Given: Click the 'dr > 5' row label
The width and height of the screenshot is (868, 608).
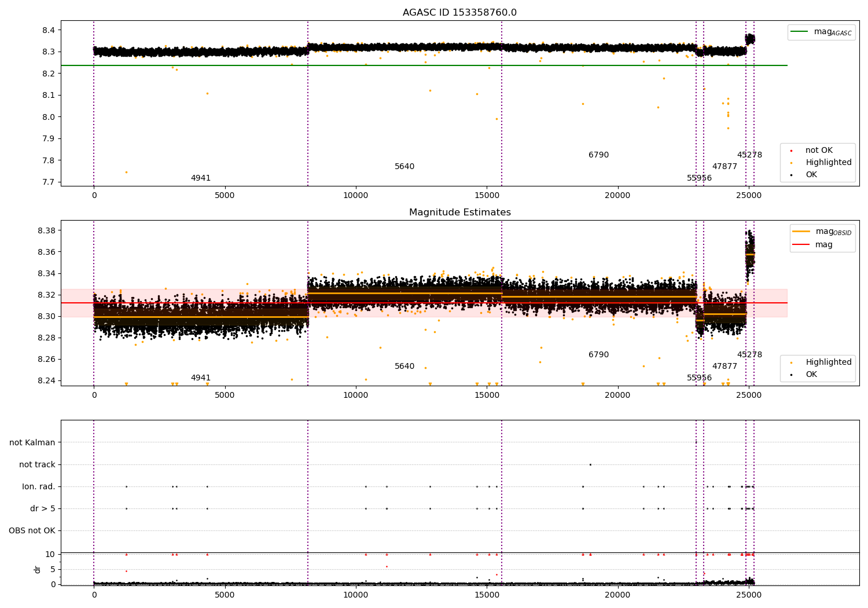Looking at the screenshot, I should click(x=43, y=509).
